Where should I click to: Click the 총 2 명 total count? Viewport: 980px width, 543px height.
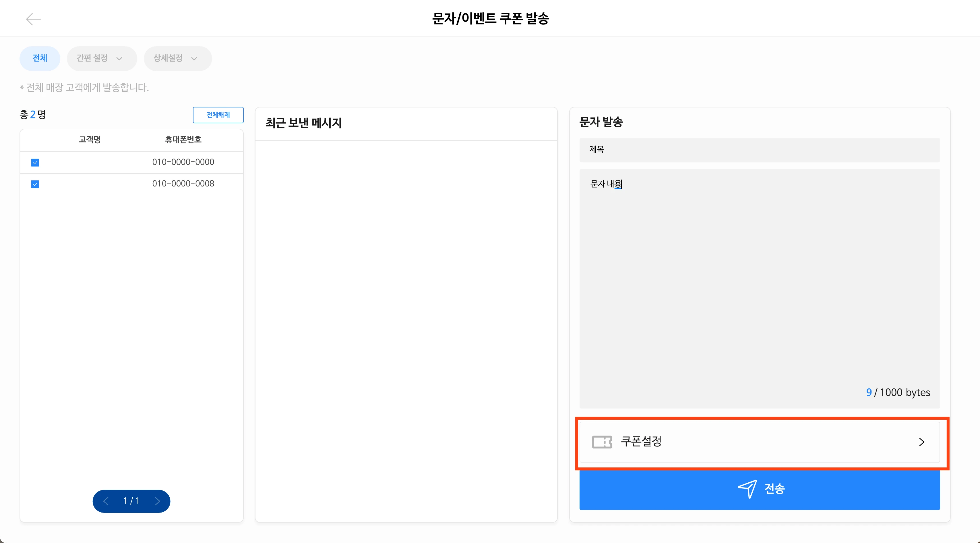[x=33, y=114]
